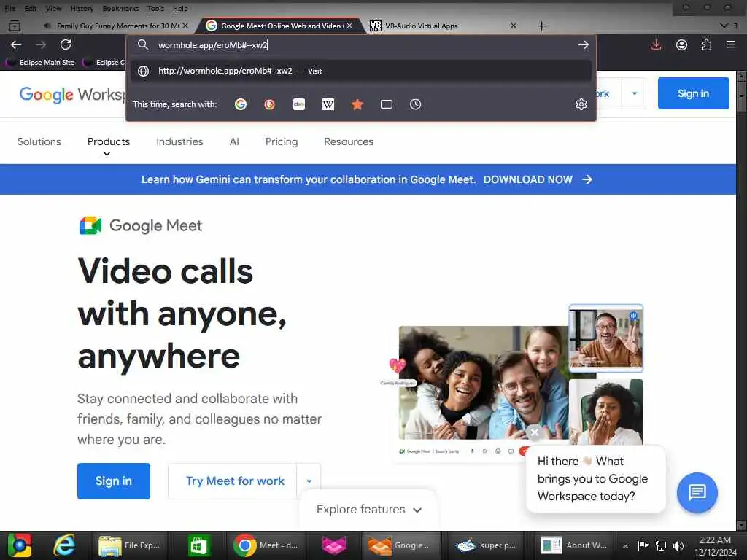Click the Google Workspace logo
This screenshot has width=747, height=560.
[x=71, y=94]
